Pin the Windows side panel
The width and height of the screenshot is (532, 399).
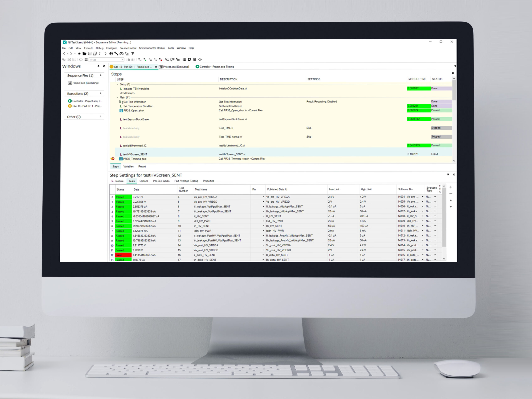[x=98, y=66]
